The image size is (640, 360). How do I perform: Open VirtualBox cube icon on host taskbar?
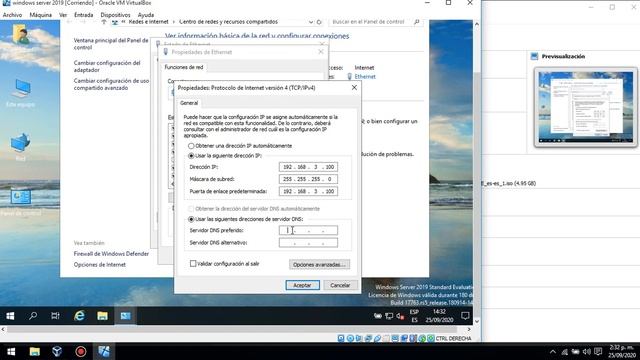coord(57,351)
